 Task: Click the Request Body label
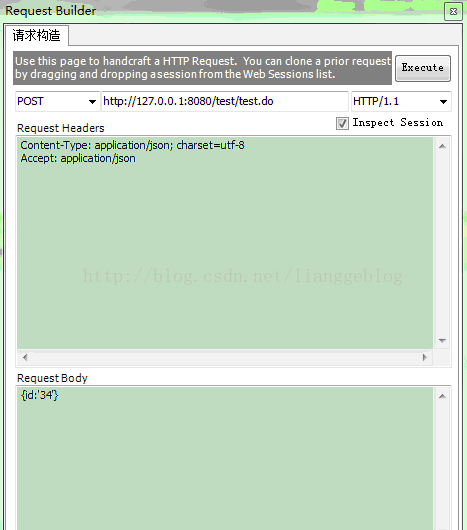point(52,378)
